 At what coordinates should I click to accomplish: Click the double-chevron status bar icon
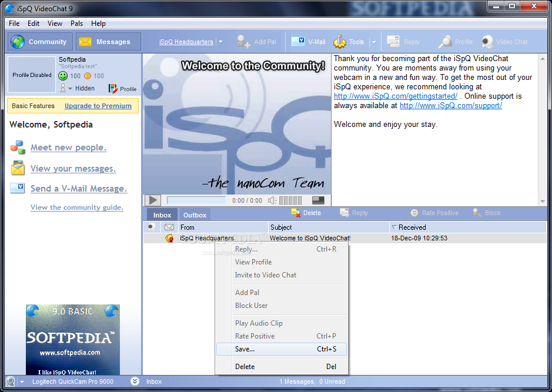point(135,381)
